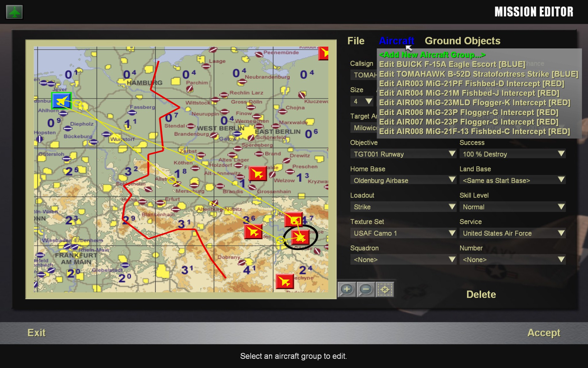Viewport: 588px width, 368px height.
Task: Click the Laage airbase marker on the map
Action: click(x=206, y=66)
